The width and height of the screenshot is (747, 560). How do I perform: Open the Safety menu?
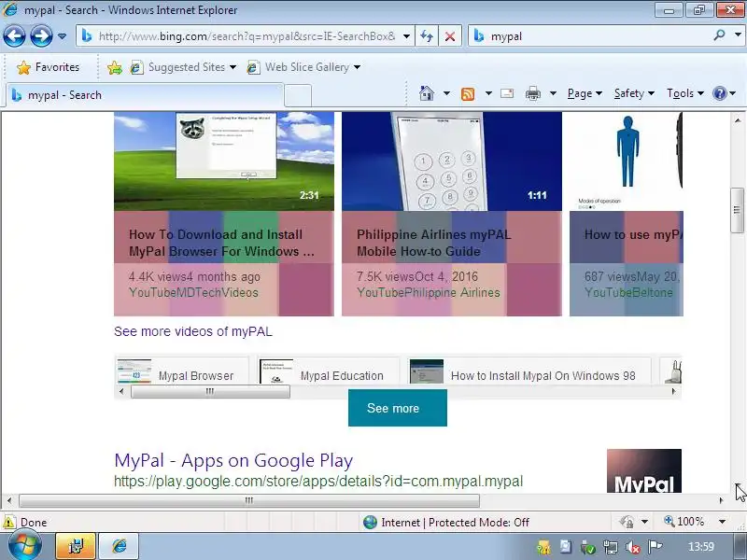pos(634,93)
